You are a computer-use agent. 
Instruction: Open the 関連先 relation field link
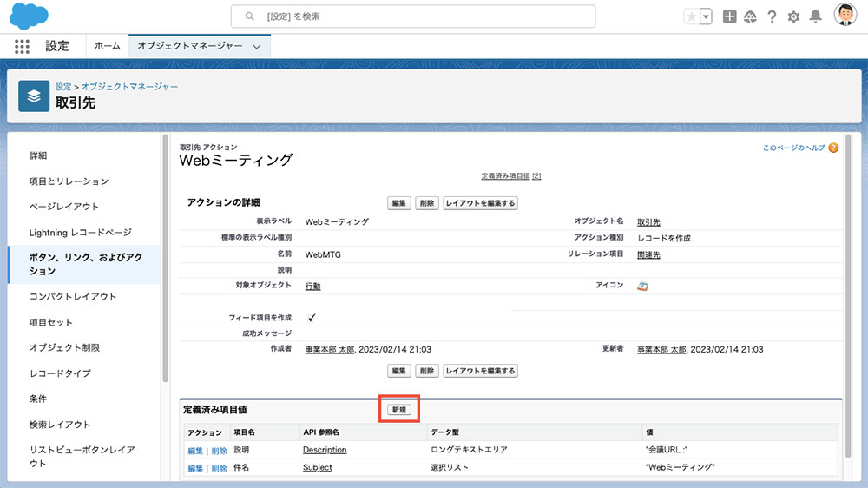point(648,254)
